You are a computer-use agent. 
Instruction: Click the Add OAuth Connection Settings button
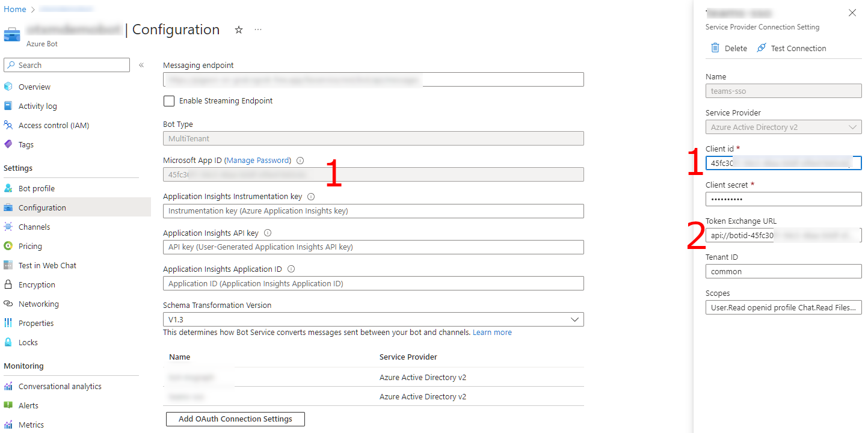(x=235, y=419)
